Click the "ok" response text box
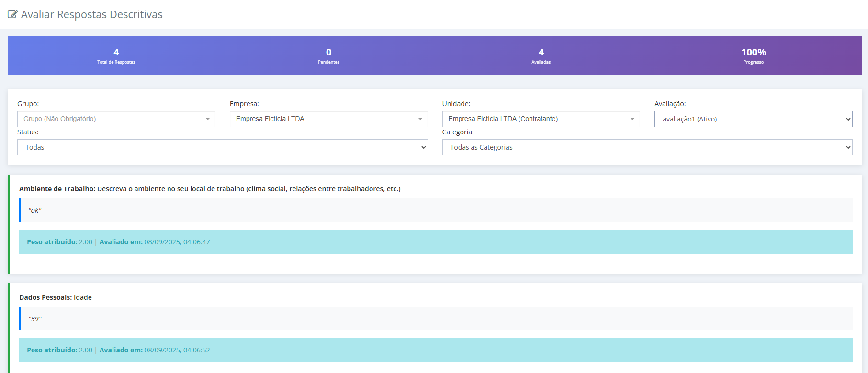This screenshot has height=373, width=868. [436, 210]
